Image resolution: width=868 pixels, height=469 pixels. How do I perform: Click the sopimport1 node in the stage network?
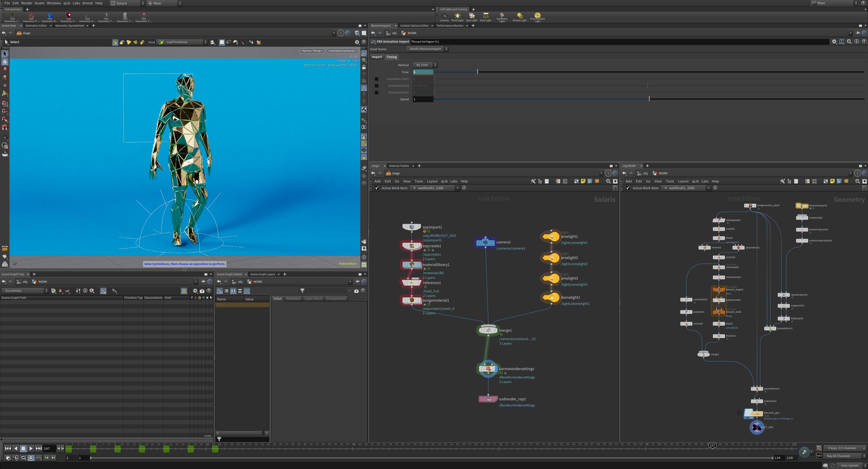411,227
